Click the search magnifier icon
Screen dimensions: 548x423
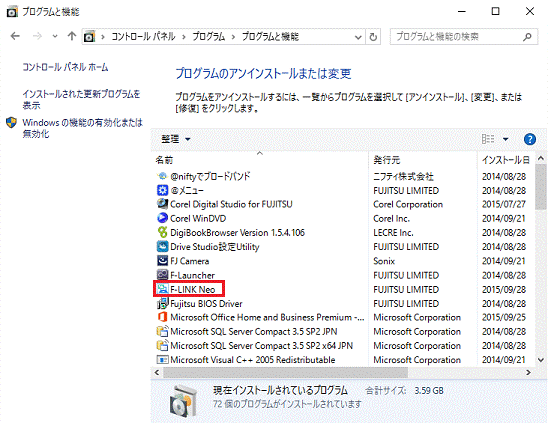pos(527,37)
